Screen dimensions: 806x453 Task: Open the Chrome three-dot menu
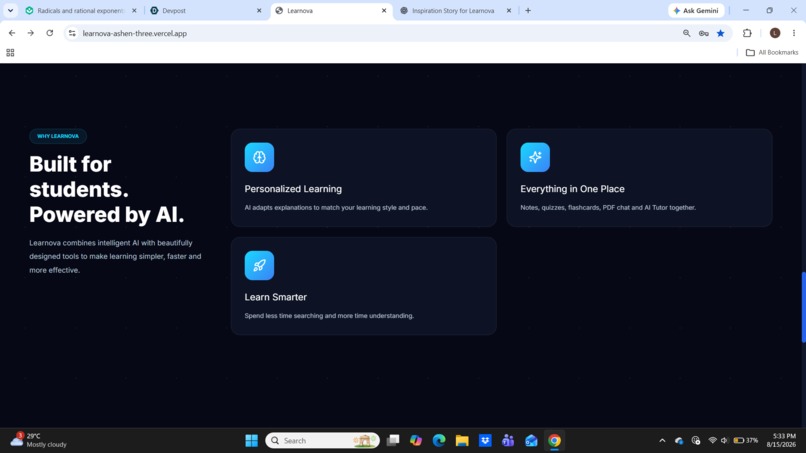794,33
